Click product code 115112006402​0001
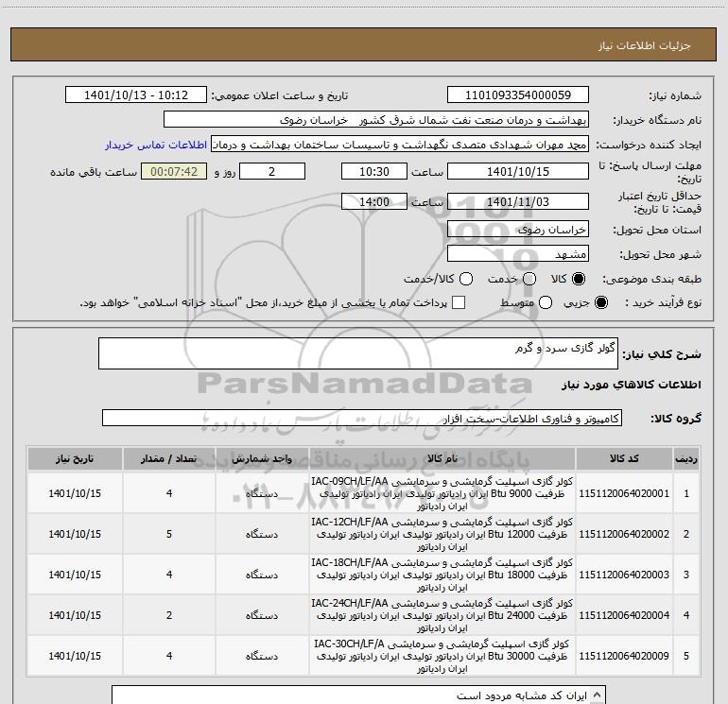Screen dimensions: 728x704 [624, 493]
